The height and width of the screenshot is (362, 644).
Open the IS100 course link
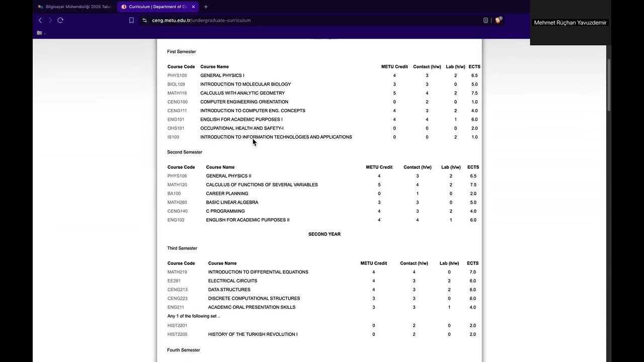point(173,137)
